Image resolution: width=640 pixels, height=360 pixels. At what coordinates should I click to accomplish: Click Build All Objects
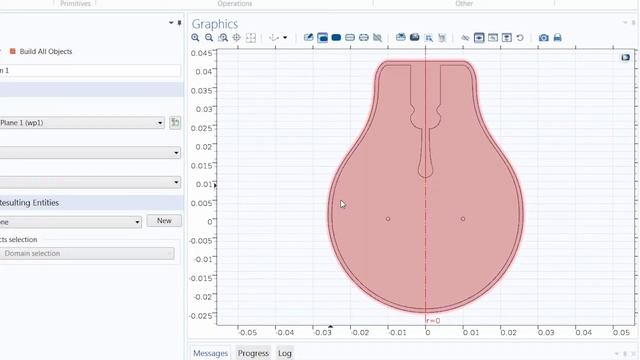(41, 51)
